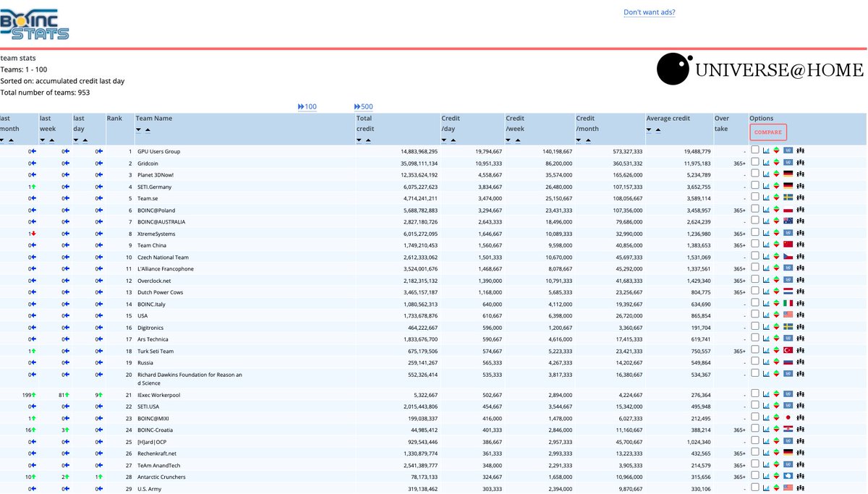This screenshot has height=494, width=868.
Task: Check the compare box for GPU Users Group
Action: click(755, 150)
